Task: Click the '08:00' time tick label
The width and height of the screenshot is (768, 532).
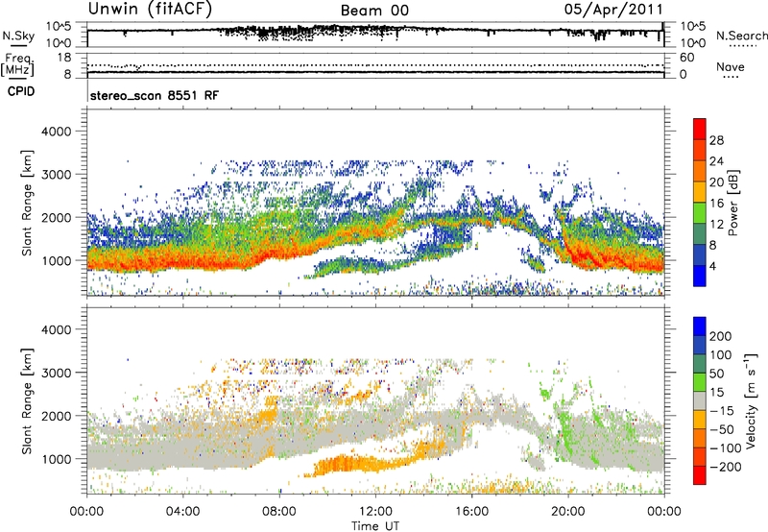Action: coord(279,512)
